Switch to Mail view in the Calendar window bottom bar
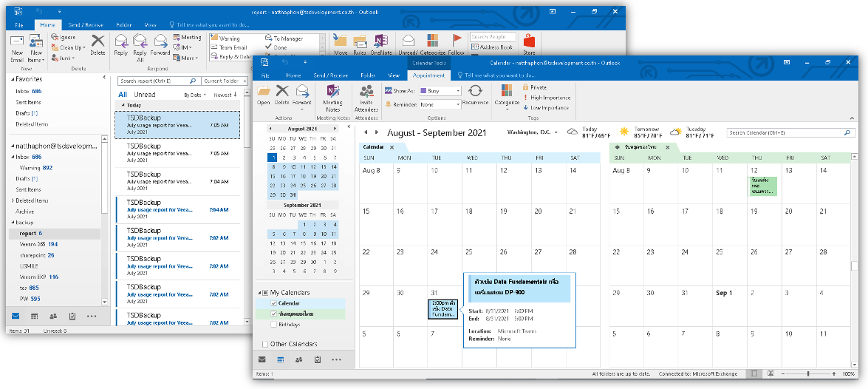The height and width of the screenshot is (389, 868). click(x=262, y=359)
